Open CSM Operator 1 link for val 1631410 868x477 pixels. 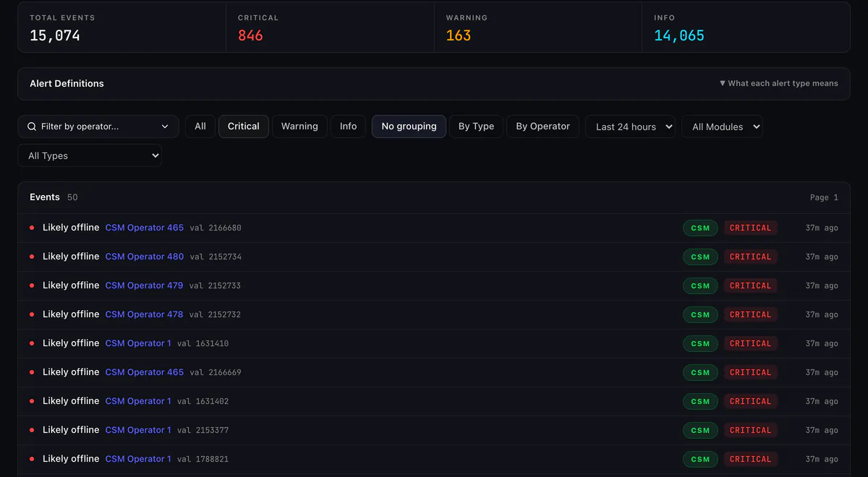coord(138,343)
